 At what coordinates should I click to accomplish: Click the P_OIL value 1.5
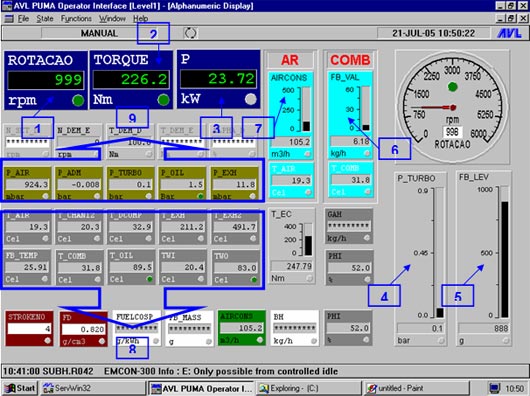pyautogui.click(x=182, y=184)
